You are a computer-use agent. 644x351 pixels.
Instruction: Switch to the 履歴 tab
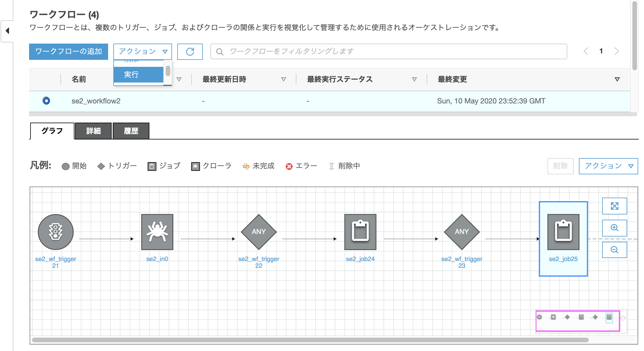[x=131, y=131]
